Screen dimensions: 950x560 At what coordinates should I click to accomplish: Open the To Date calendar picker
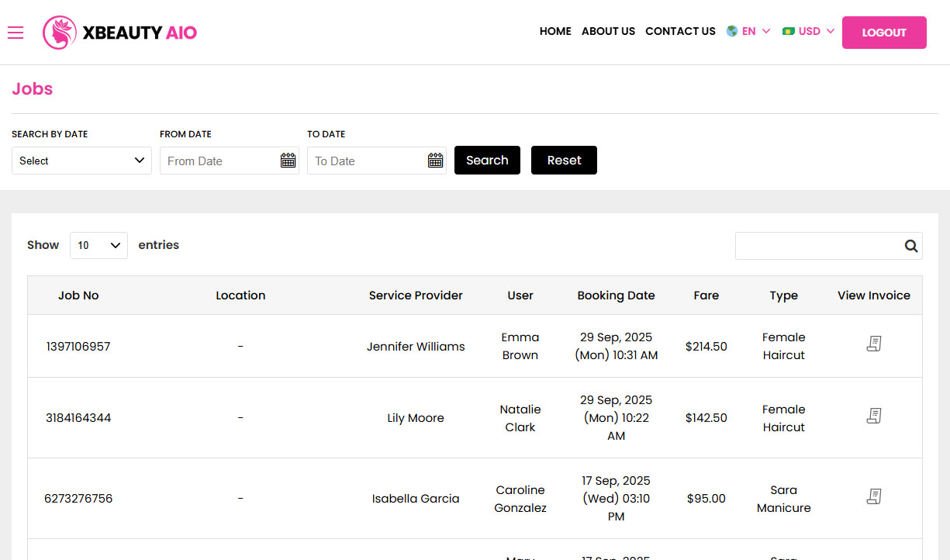point(435,161)
